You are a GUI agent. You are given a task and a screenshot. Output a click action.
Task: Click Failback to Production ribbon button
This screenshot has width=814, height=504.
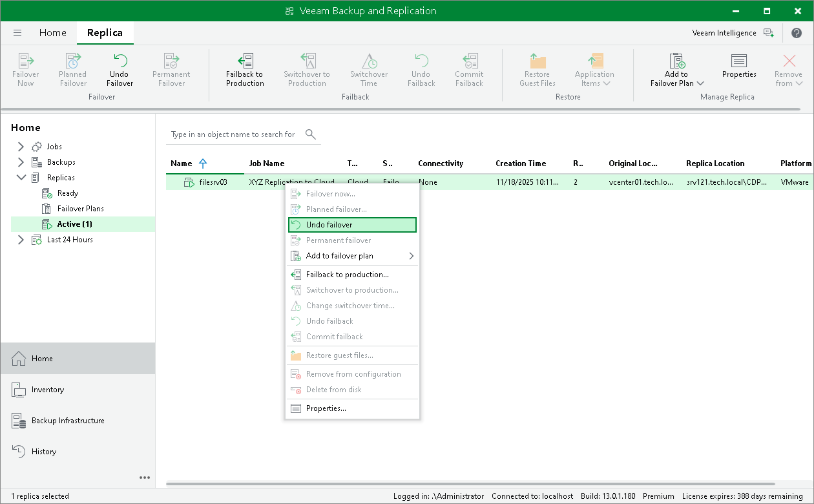[x=245, y=70]
